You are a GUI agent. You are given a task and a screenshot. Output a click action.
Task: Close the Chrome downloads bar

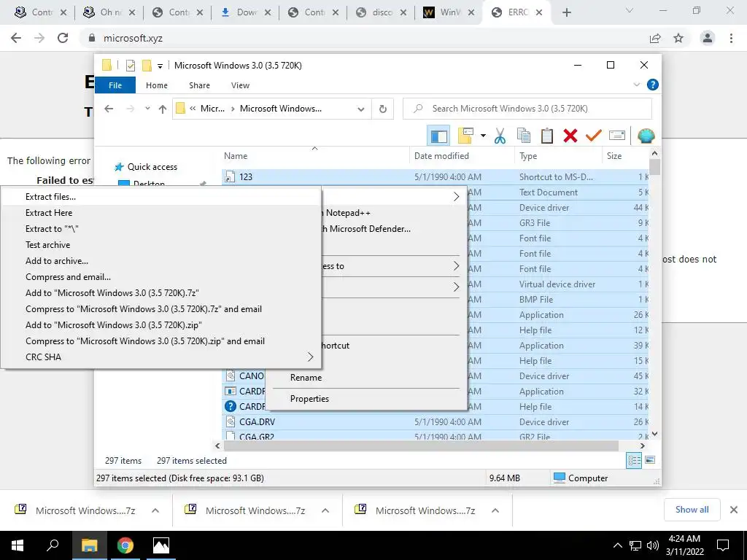[734, 510]
